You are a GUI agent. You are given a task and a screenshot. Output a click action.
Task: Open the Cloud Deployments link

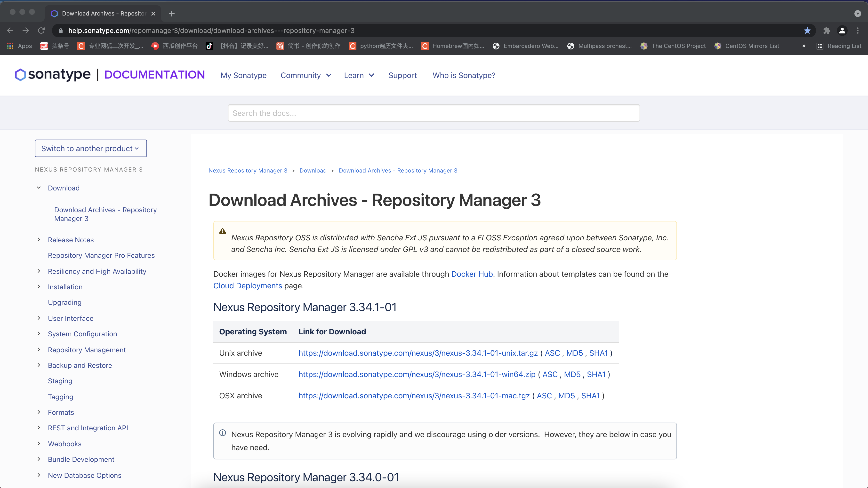pyautogui.click(x=248, y=286)
